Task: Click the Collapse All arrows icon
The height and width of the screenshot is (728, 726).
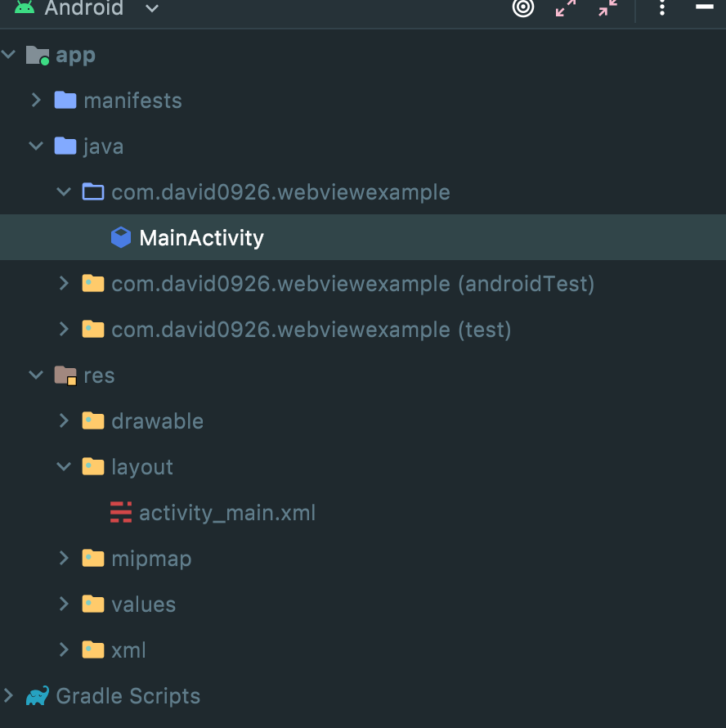Action: pyautogui.click(x=607, y=7)
